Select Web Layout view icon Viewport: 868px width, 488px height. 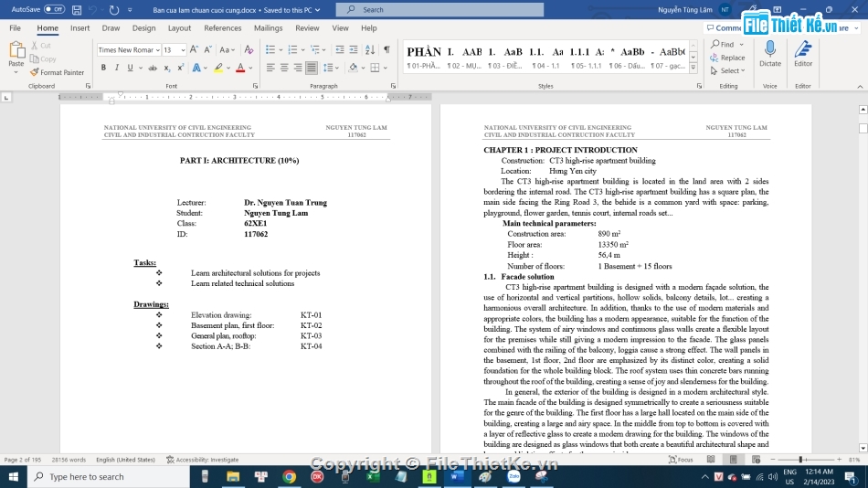(x=756, y=460)
